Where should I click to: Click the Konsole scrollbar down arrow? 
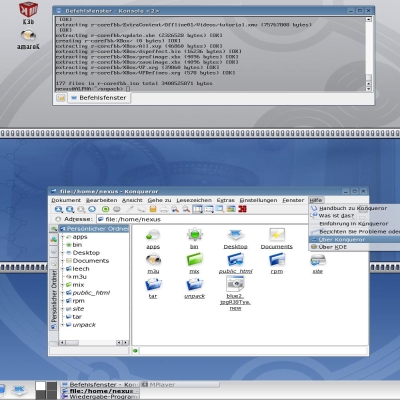point(368,89)
